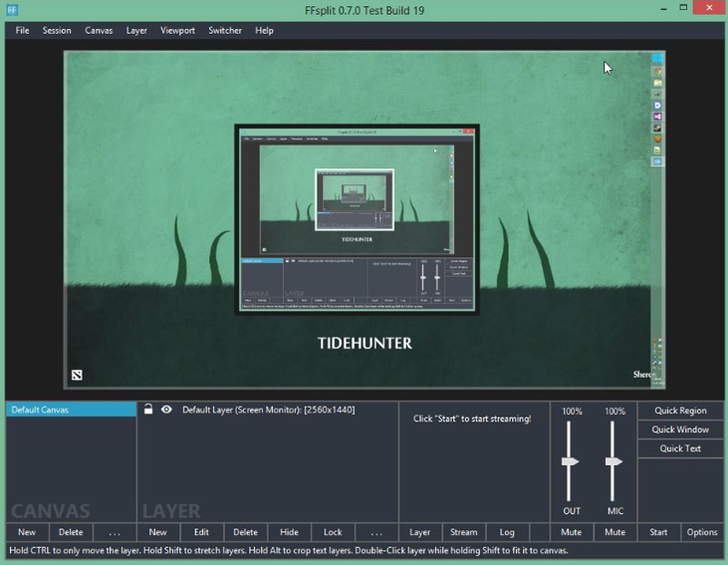The image size is (728, 565).
Task: Open the Session menu
Action: point(56,30)
